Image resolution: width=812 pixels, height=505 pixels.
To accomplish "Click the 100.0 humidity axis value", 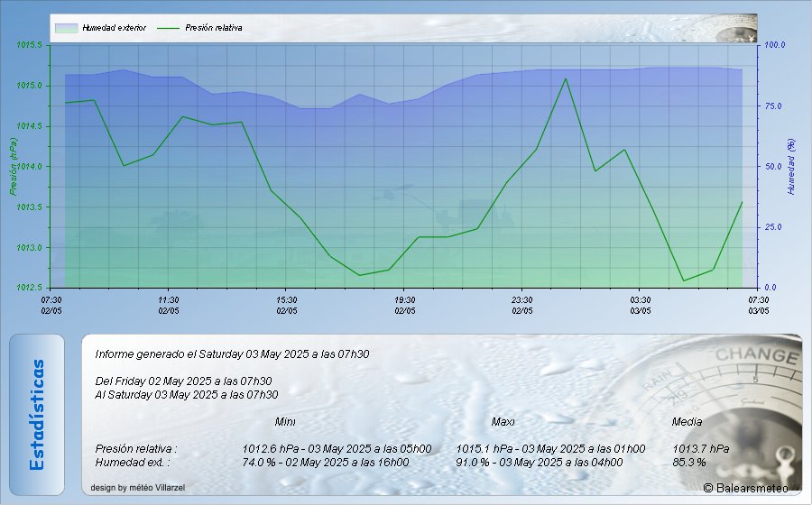I will (775, 45).
